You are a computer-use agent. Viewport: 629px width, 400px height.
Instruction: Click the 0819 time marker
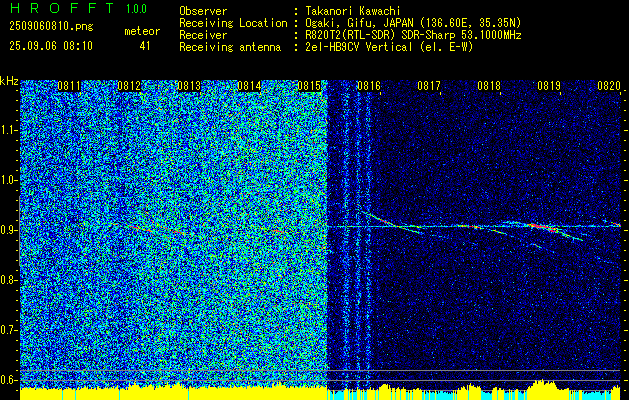coord(549,86)
